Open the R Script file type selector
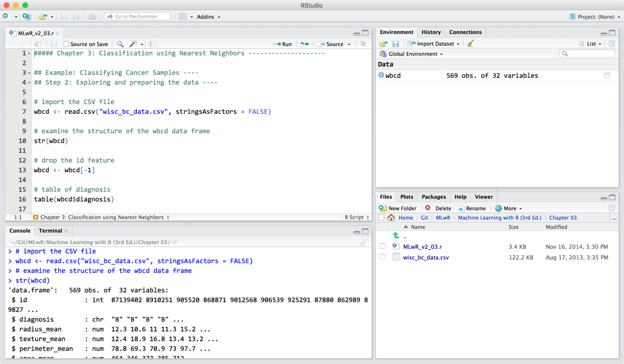This screenshot has height=364, width=624. pos(357,217)
